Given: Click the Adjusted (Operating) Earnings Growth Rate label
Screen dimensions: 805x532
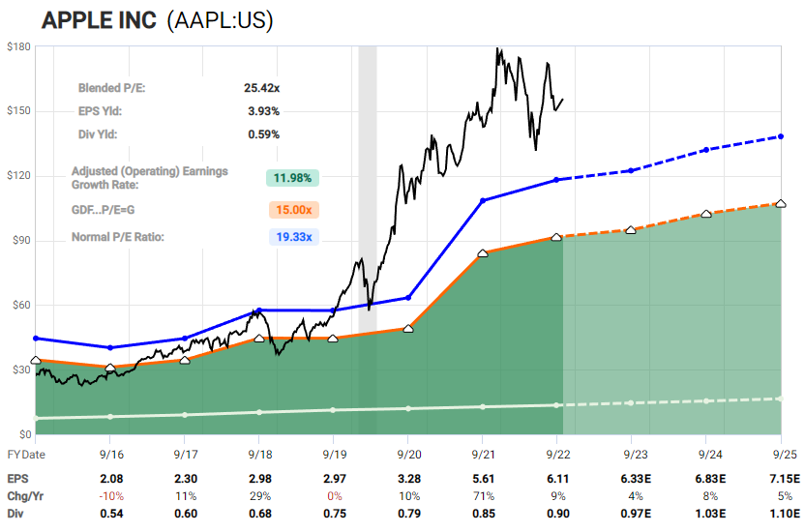Looking at the screenshot, I should [x=149, y=178].
